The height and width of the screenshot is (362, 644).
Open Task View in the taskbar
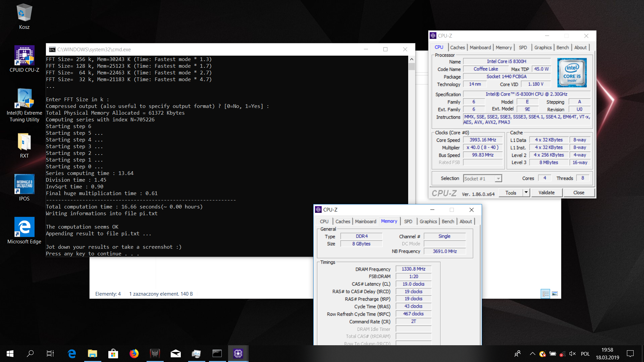[x=50, y=353]
